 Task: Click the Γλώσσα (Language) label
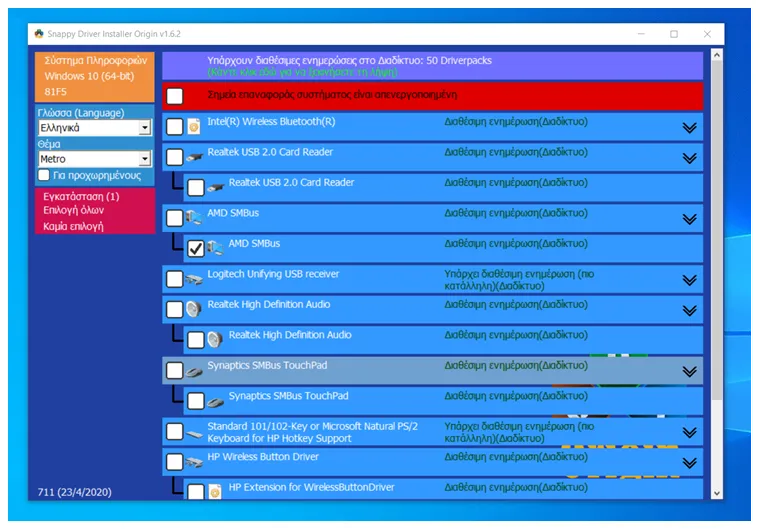pyautogui.click(x=81, y=113)
